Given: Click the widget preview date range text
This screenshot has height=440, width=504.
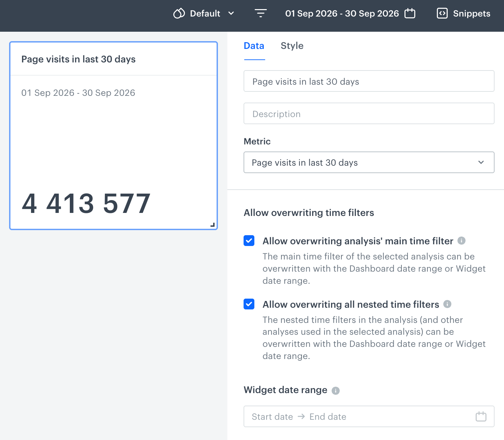Looking at the screenshot, I should tap(78, 93).
